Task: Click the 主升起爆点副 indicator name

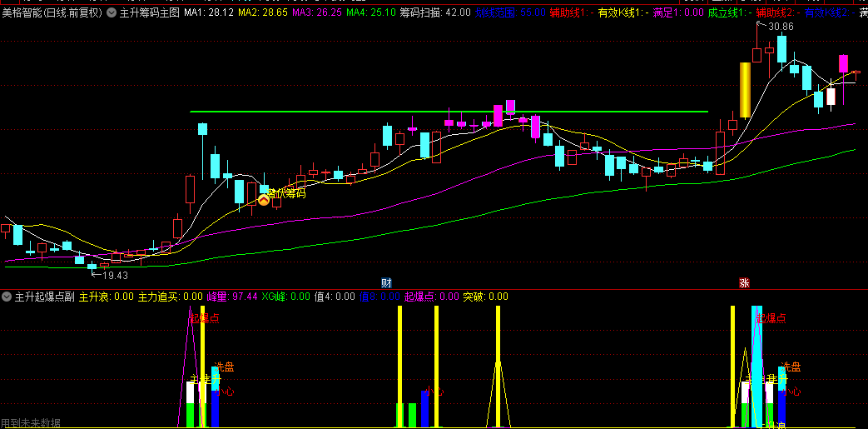Action: tap(45, 297)
